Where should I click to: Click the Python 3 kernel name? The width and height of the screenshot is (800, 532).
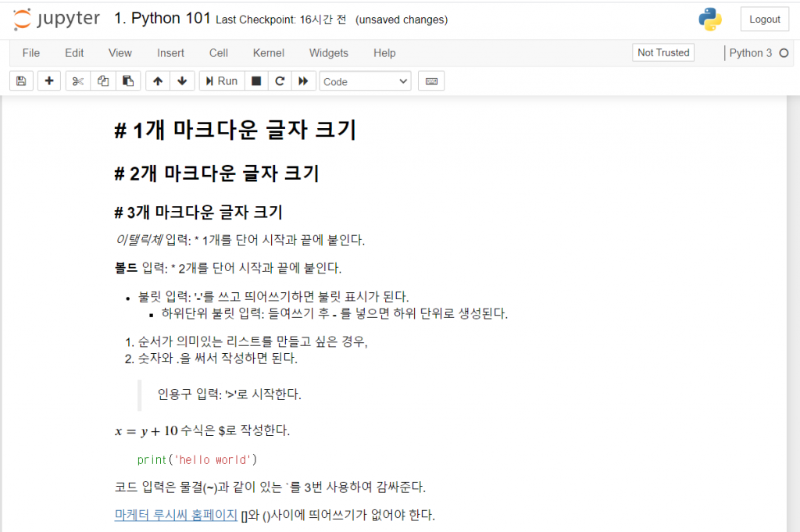click(751, 53)
